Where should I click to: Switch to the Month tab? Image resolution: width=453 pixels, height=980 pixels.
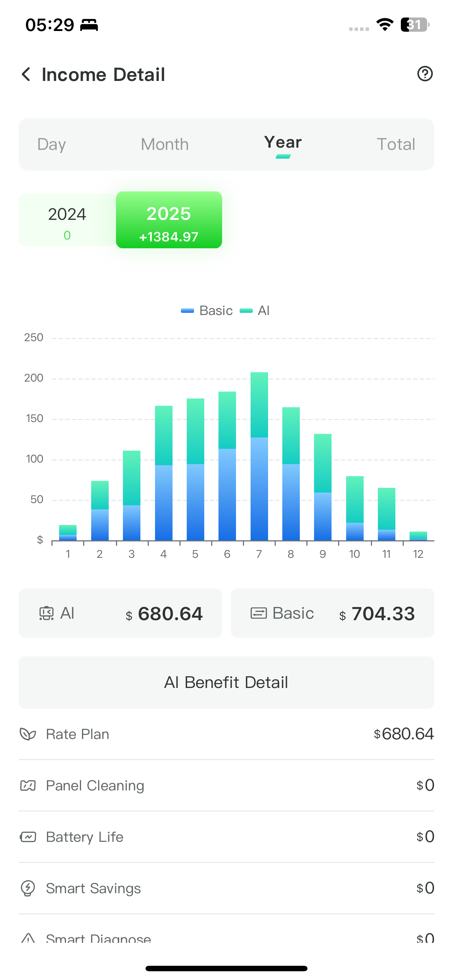[x=164, y=145]
